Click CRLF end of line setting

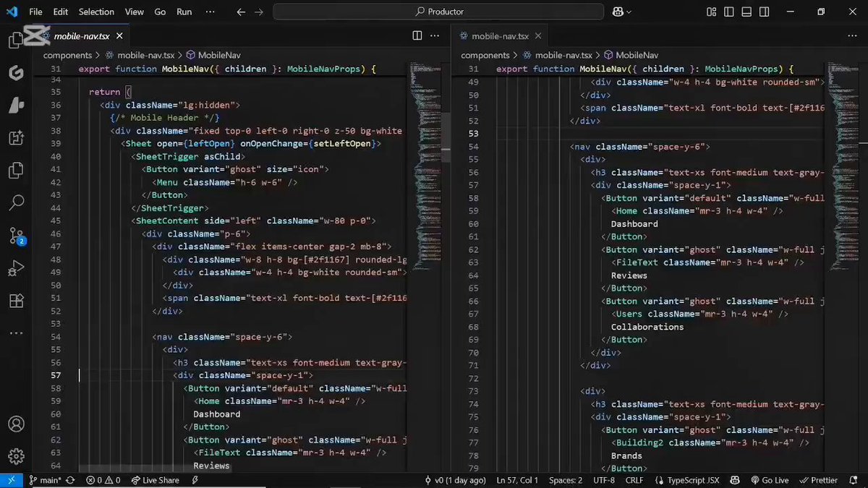634,480
